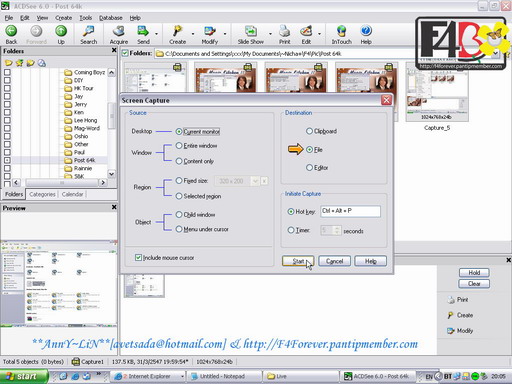Click the Start capture button
The image size is (512, 384).
[298, 261]
